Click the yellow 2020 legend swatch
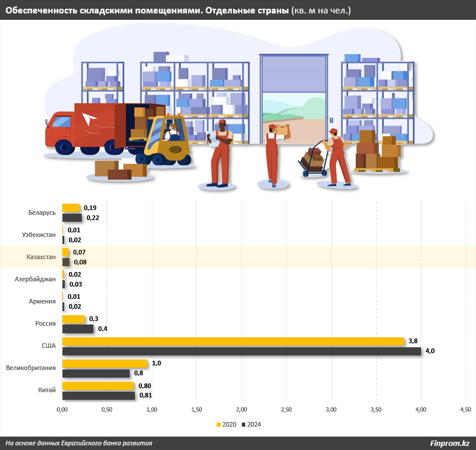The height and width of the screenshot is (450, 476). click(x=219, y=424)
